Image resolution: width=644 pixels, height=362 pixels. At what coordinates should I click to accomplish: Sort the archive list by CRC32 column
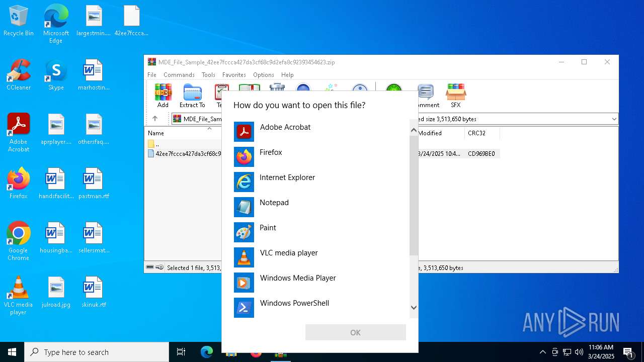click(482, 133)
